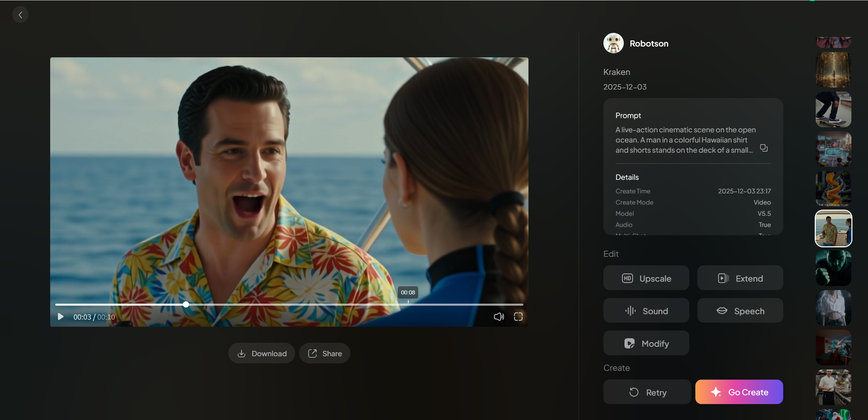The height and width of the screenshot is (420, 868).
Task: Share this video
Action: click(325, 353)
